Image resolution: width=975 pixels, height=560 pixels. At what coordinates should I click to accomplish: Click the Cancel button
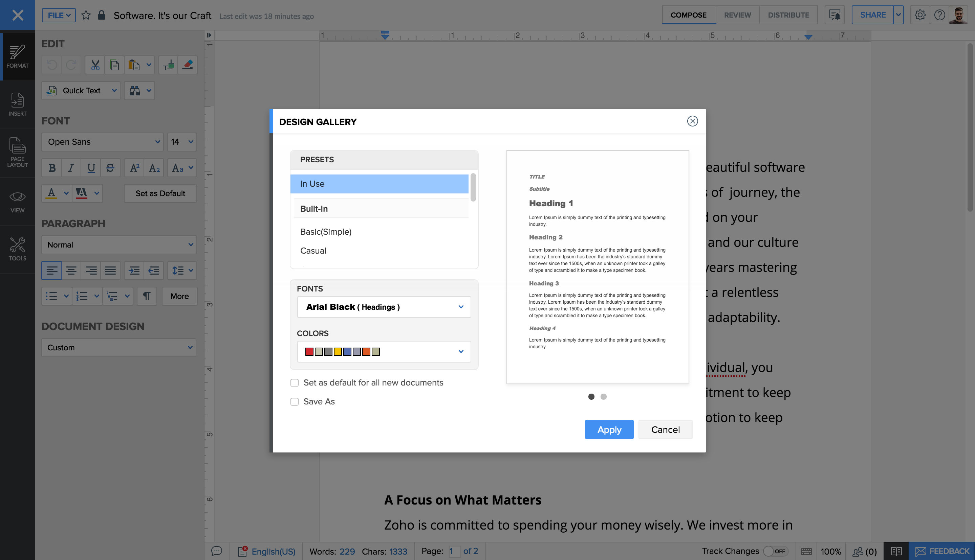click(x=665, y=429)
